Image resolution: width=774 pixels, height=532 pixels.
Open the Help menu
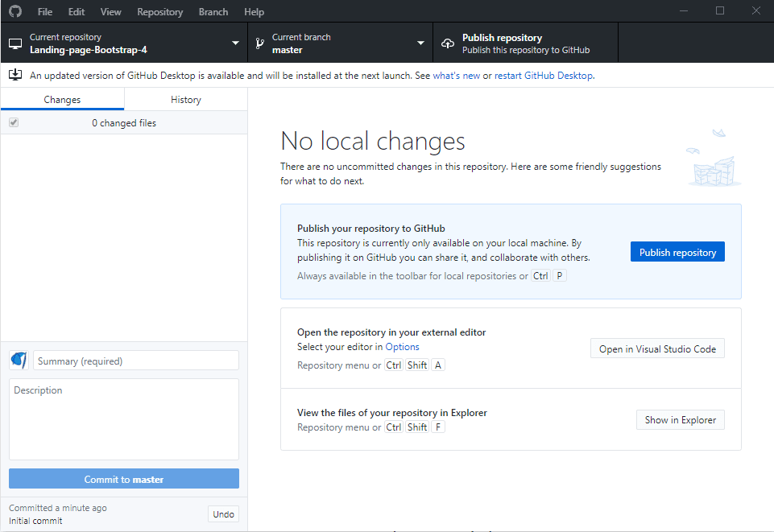(255, 12)
